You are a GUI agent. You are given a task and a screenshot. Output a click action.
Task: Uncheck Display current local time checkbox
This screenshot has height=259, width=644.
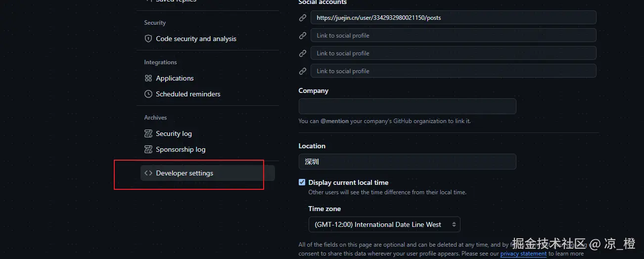(302, 182)
